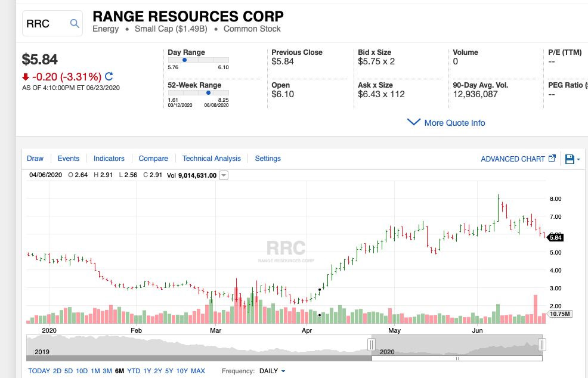Click the 90-Day Avg. Vol. 12,936,087 value

[475, 94]
